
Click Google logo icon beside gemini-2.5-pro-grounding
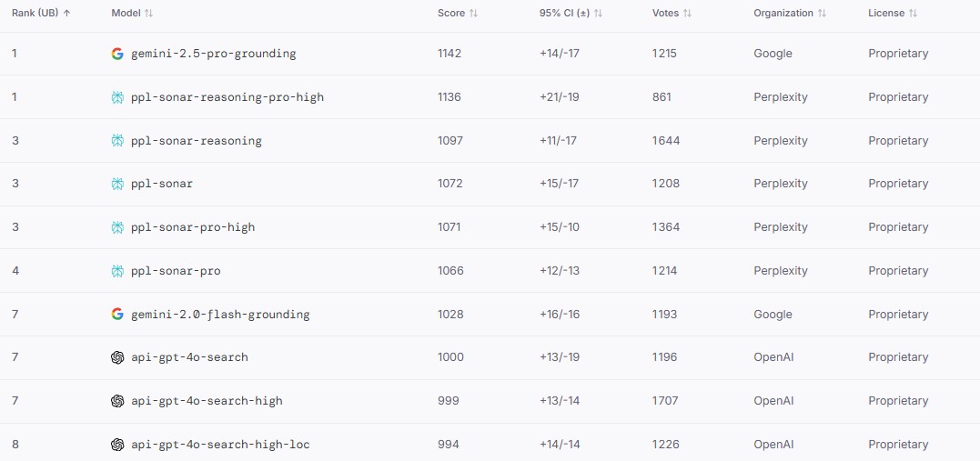[117, 54]
